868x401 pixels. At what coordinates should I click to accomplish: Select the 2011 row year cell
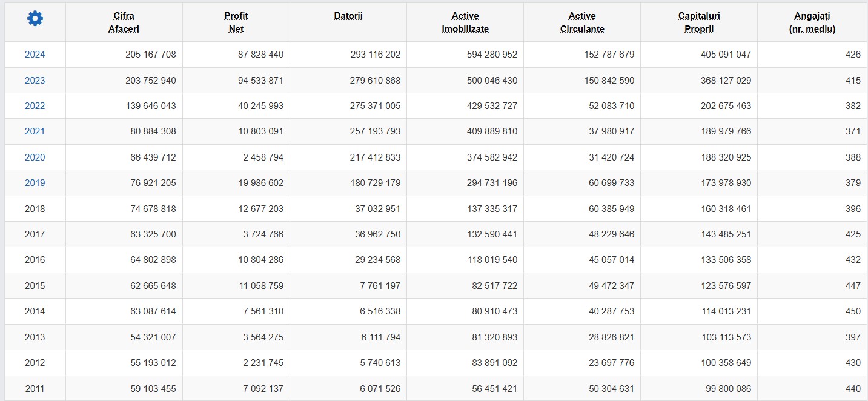pyautogui.click(x=35, y=389)
